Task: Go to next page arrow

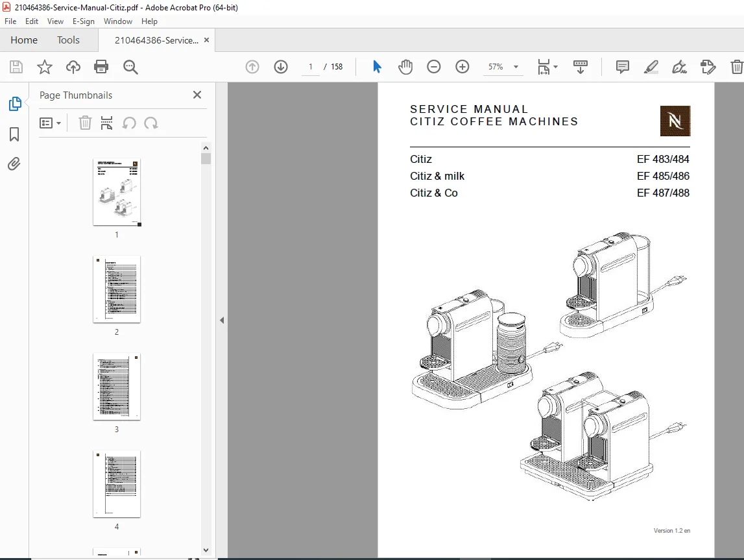Action: (281, 67)
